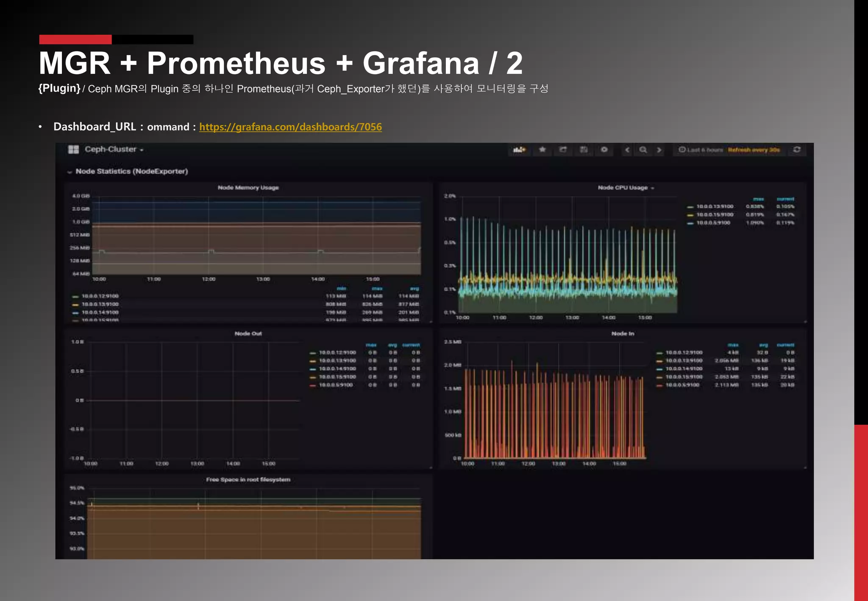Click the time range zoom out icon
Image resolution: width=868 pixels, height=601 pixels.
643,150
